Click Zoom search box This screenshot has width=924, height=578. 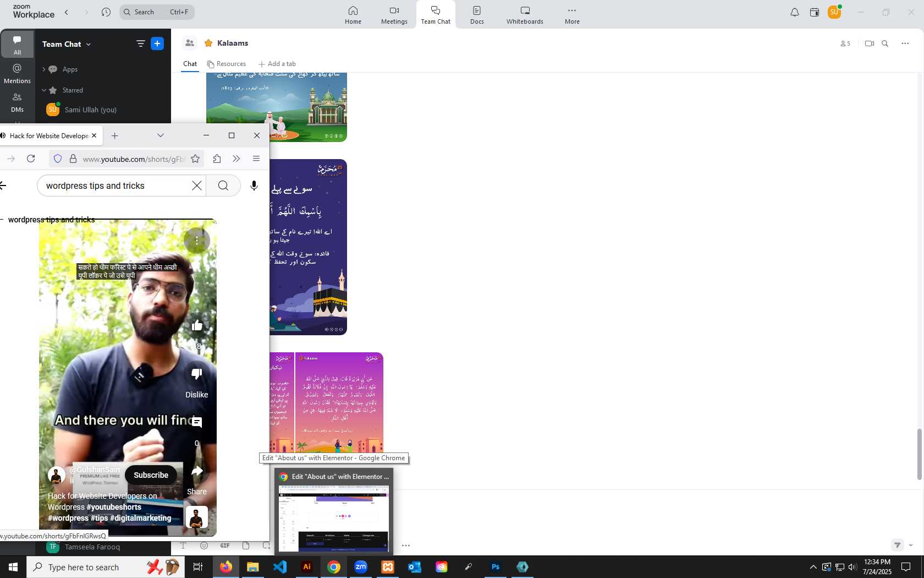157,12
